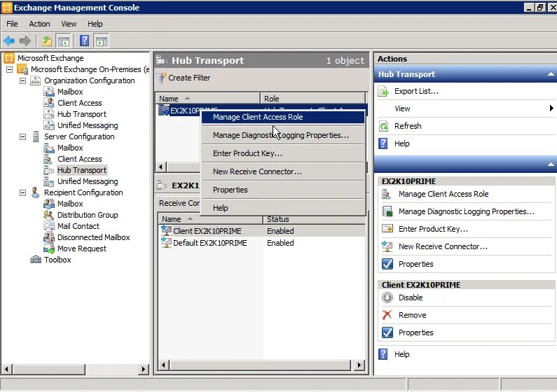Open the Action menu
Screen dimensions: 557x392
[39, 24]
